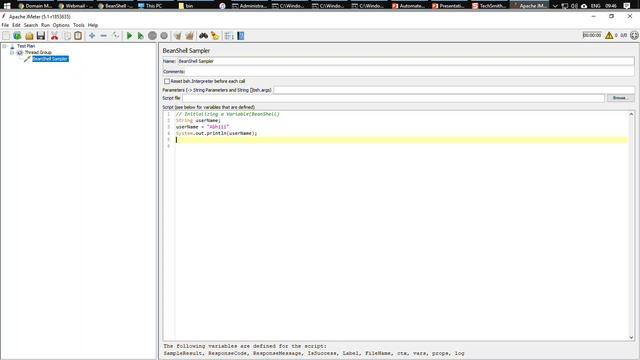Select BeanShell Sampler in the tree
This screenshot has width=640, height=360.
[50, 59]
